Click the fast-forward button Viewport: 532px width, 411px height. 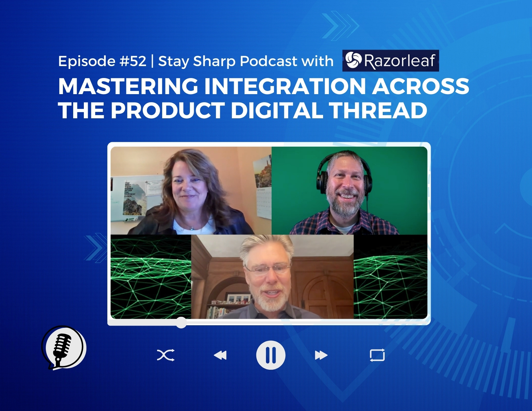321,355
